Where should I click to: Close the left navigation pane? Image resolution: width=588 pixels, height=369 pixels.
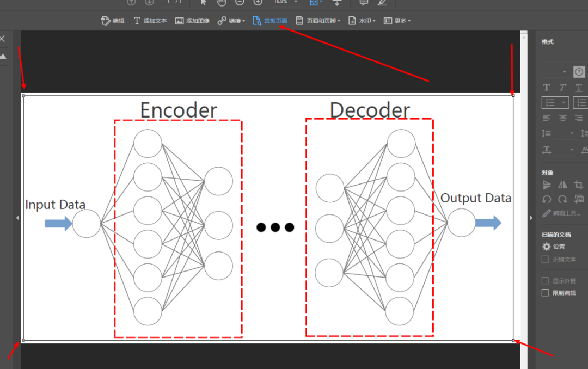click(3, 39)
